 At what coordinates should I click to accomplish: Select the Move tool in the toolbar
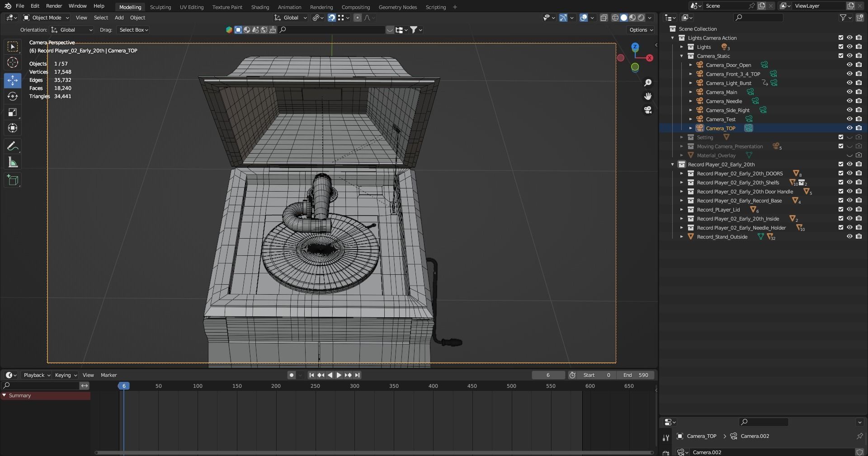click(x=13, y=80)
